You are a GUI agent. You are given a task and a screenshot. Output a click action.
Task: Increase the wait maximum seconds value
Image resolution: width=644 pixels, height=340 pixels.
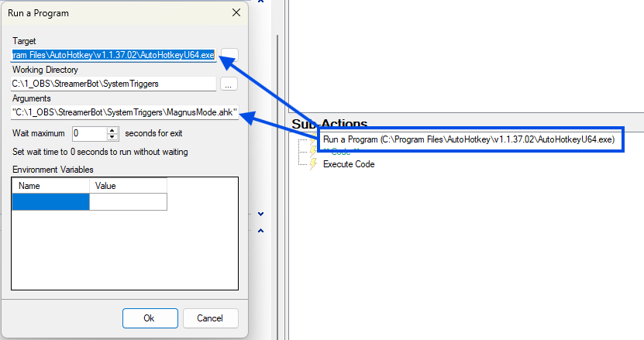(112, 130)
